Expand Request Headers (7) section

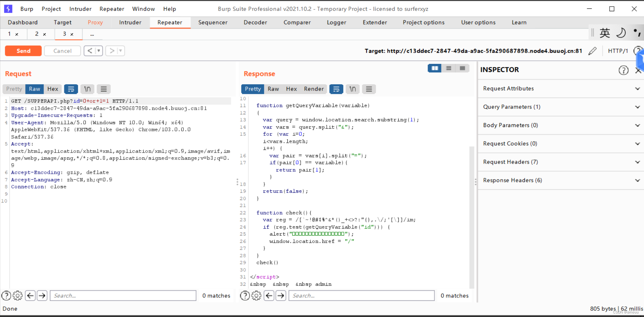coord(561,162)
